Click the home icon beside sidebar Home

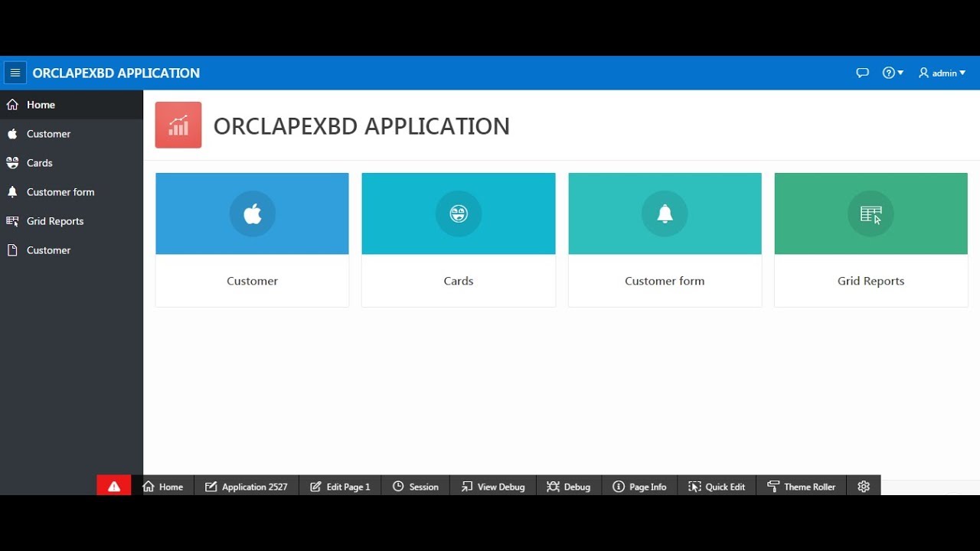pyautogui.click(x=12, y=105)
